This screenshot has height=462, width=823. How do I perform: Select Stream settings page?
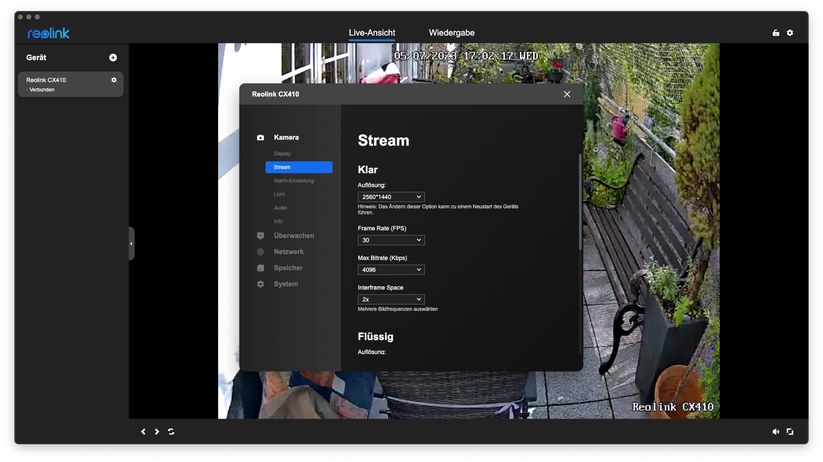pyautogui.click(x=299, y=167)
